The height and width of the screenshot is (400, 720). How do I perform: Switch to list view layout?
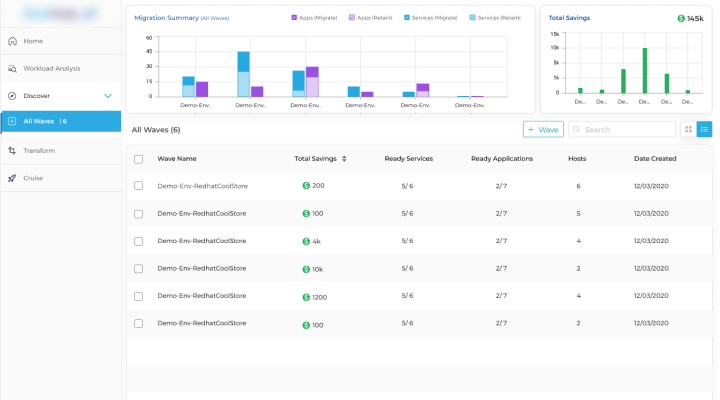(x=704, y=129)
